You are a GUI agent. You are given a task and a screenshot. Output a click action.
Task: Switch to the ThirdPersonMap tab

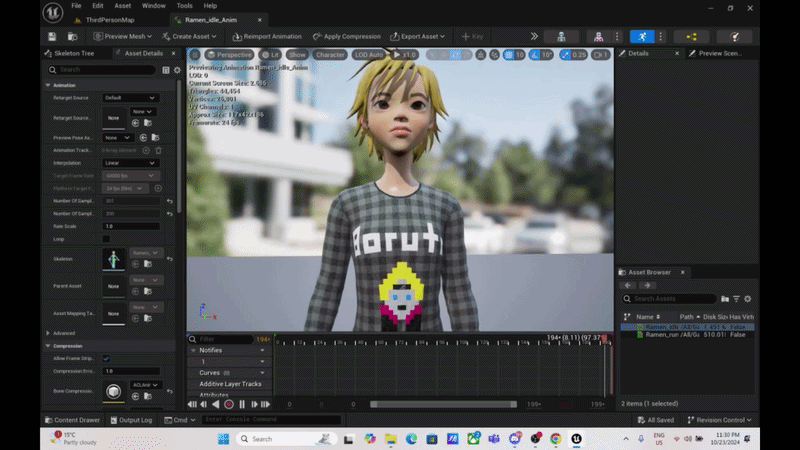click(110, 20)
